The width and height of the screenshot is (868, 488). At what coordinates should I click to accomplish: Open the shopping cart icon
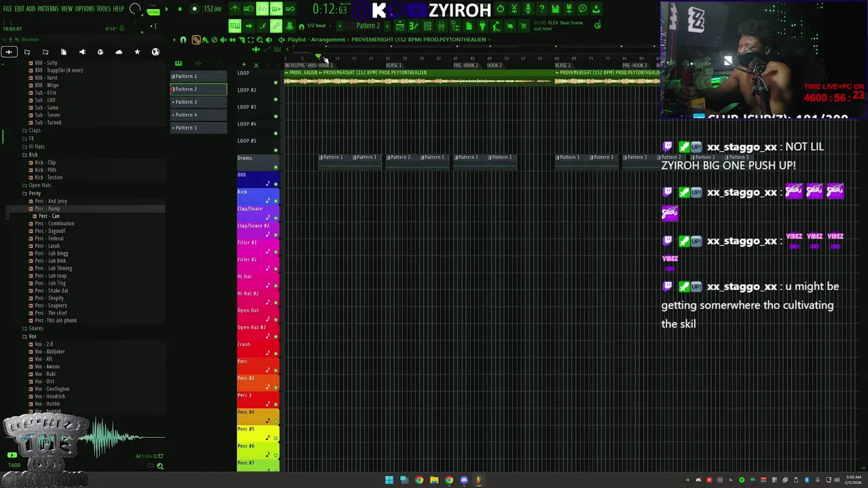point(524,26)
